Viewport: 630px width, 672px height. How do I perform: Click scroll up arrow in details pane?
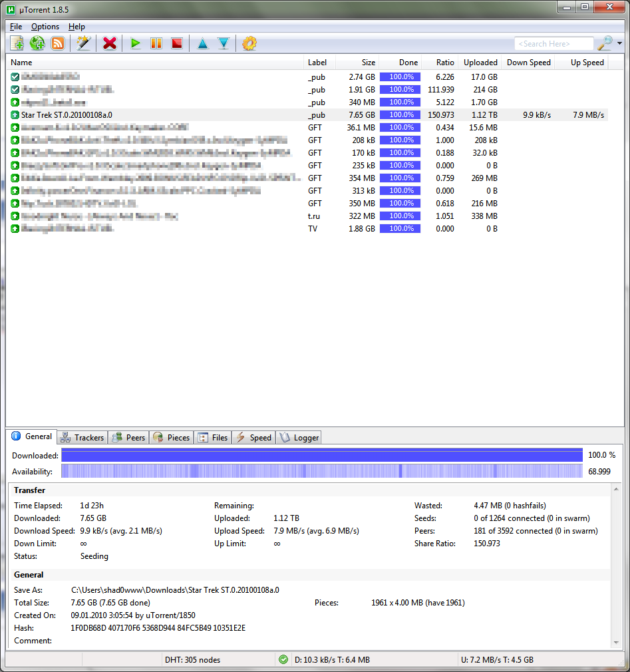click(x=616, y=490)
